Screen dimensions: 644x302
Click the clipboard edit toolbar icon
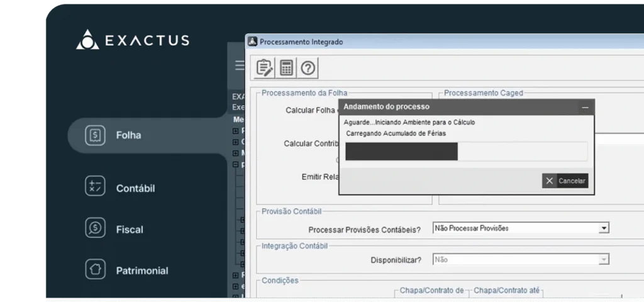[265, 67]
